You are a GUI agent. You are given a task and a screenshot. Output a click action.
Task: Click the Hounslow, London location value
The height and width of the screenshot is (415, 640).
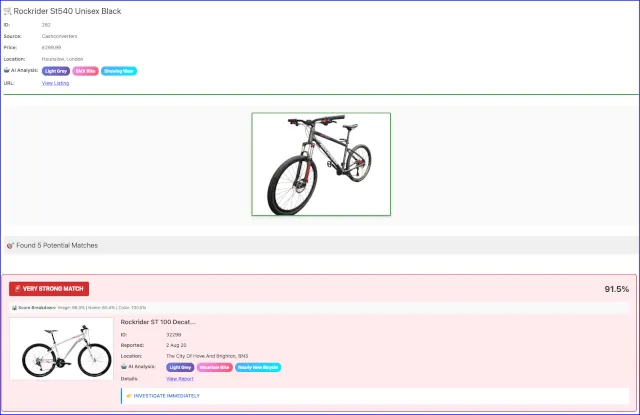[x=62, y=59]
